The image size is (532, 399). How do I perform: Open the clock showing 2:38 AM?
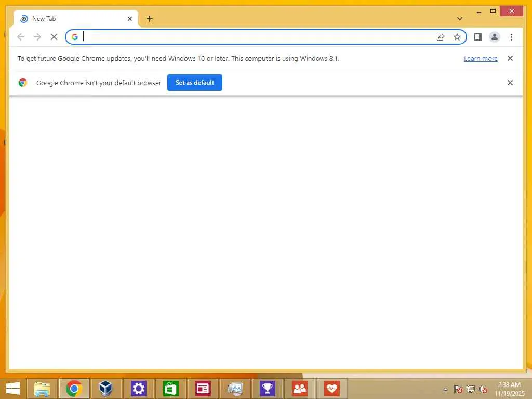pos(509,389)
